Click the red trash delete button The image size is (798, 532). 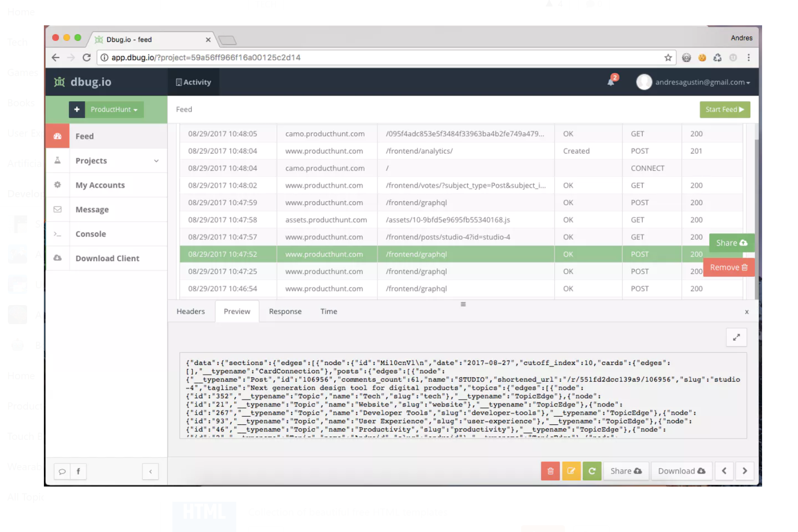click(x=550, y=471)
